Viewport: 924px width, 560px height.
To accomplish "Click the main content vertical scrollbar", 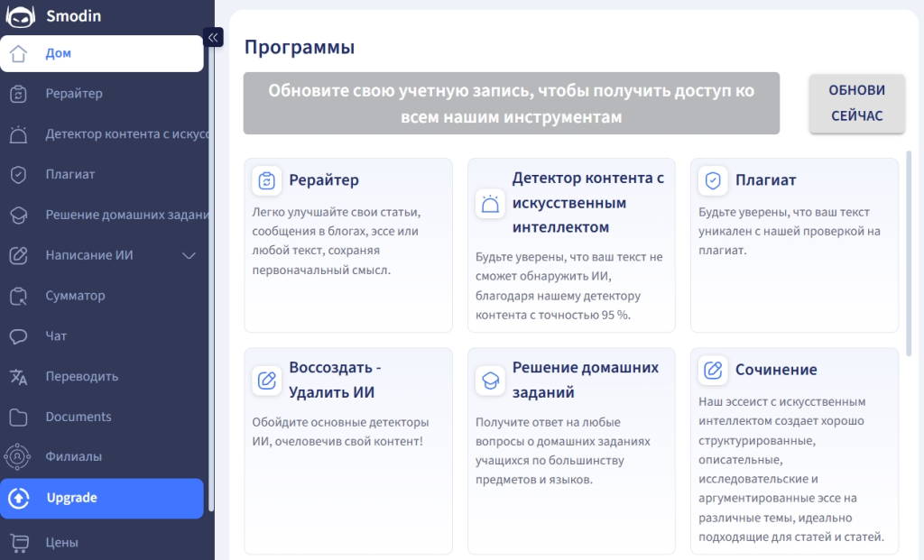I will click(909, 253).
